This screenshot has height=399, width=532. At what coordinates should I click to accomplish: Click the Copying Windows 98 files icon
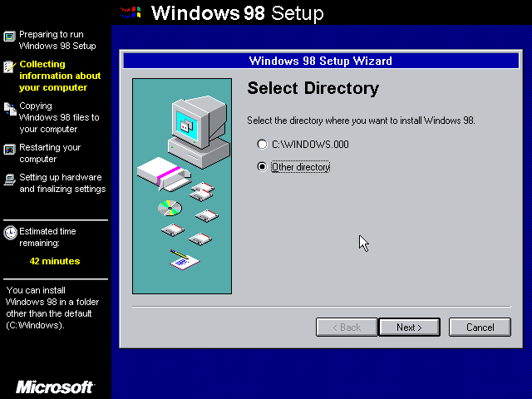10,109
